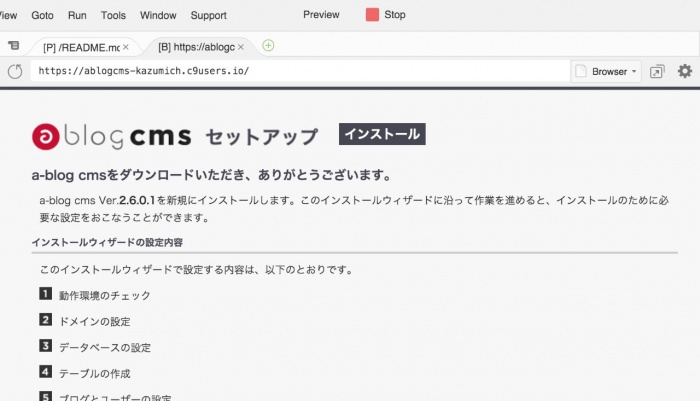Open the Run menu

click(77, 16)
